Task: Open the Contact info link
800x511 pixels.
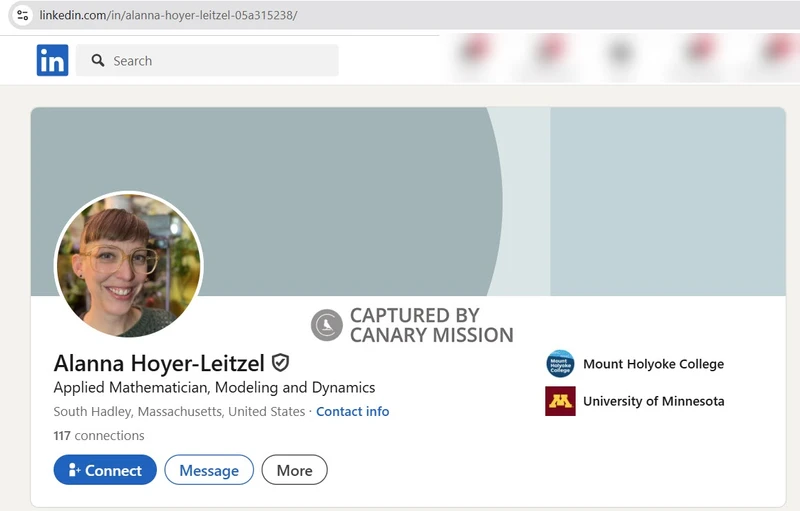Action: [352, 411]
